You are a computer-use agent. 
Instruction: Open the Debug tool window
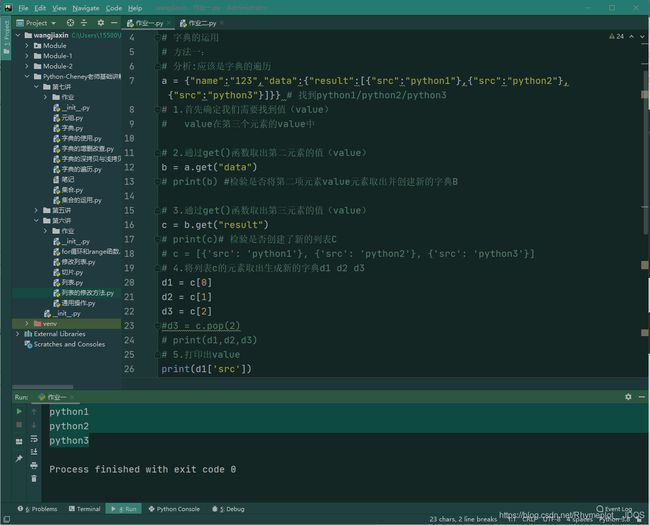point(228,509)
